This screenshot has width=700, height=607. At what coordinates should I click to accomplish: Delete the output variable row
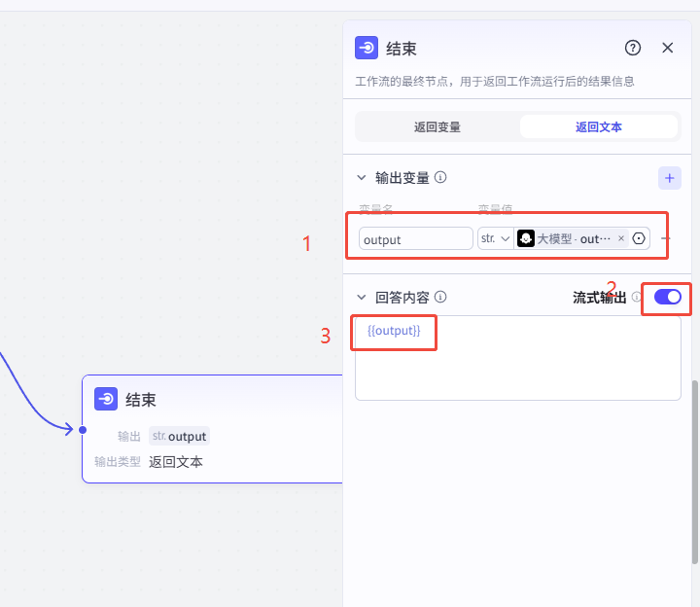tap(666, 239)
